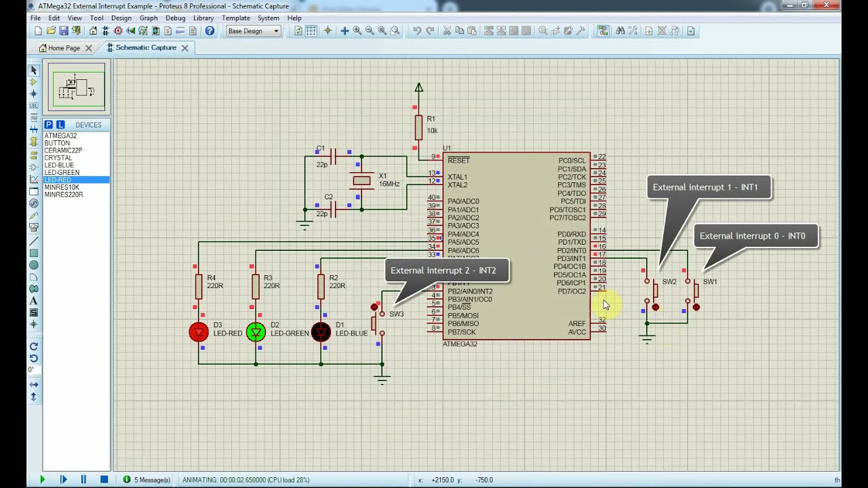Select the Component Mode tool
This screenshot has width=868, height=488.
pos(34,82)
